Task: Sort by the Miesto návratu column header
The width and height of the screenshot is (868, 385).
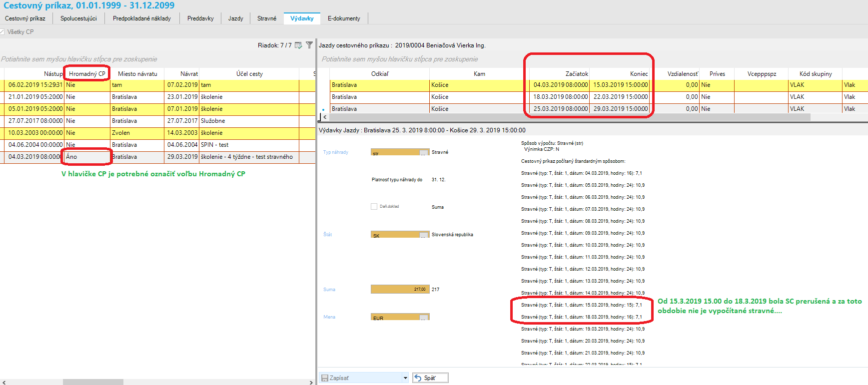Action: pos(137,74)
